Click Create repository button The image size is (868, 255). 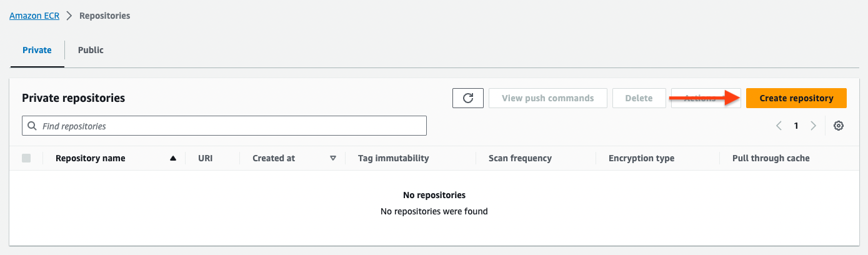tap(796, 98)
